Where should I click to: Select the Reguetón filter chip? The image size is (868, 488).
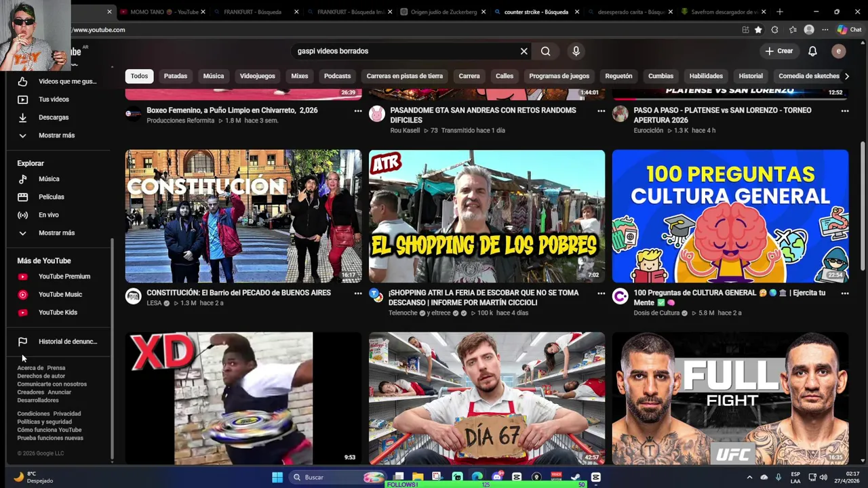click(618, 76)
